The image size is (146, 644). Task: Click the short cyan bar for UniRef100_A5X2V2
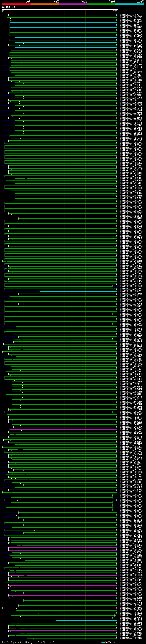click(78, 291)
